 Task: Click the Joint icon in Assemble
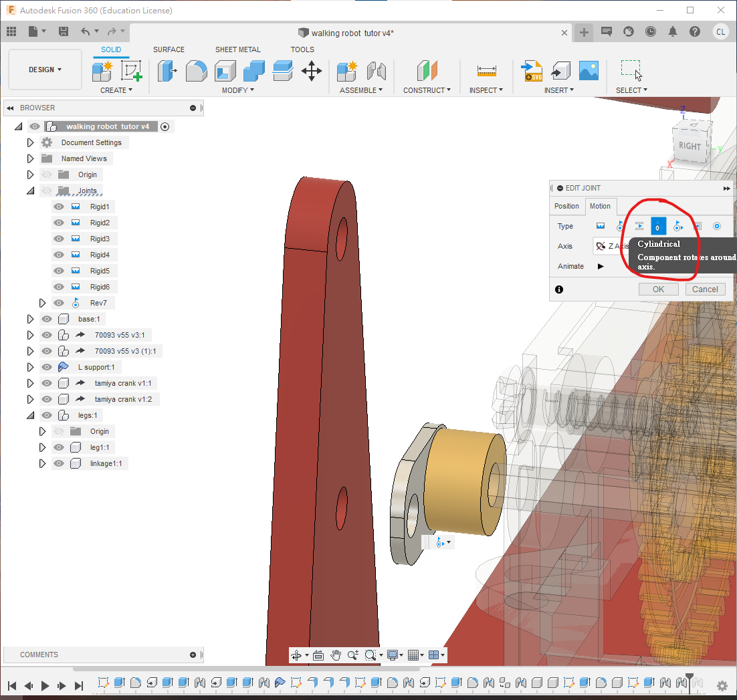pyautogui.click(x=377, y=70)
